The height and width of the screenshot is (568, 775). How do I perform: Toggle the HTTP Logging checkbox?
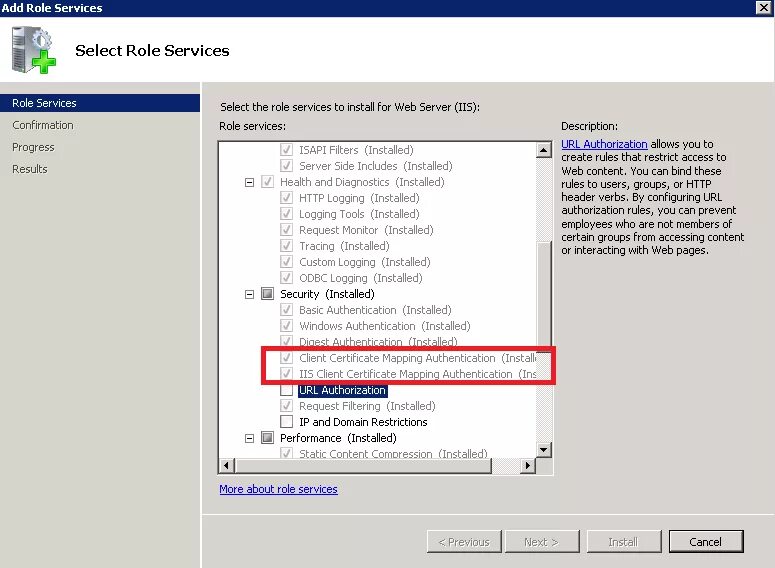point(286,198)
